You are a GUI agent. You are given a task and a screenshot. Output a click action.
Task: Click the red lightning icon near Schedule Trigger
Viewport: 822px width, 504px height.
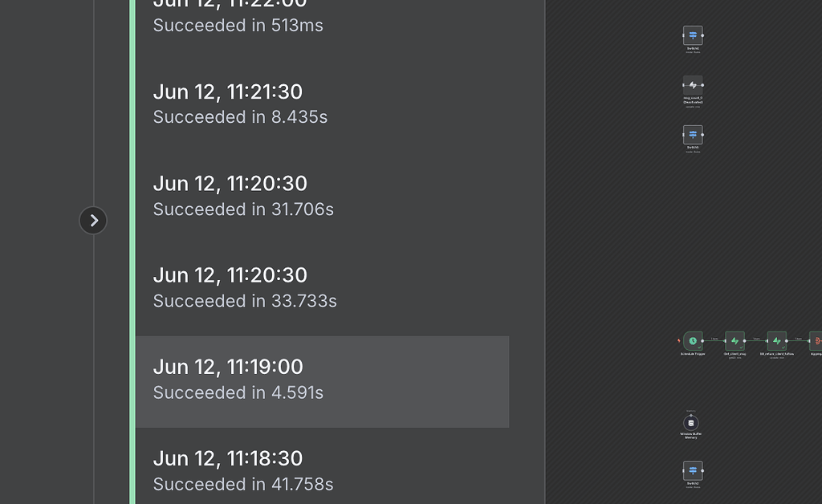(678, 340)
